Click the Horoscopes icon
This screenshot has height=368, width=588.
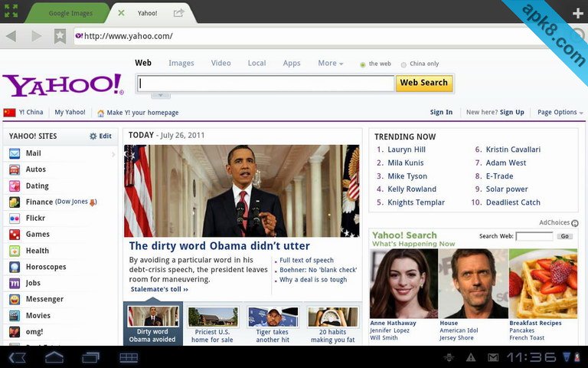(15, 267)
